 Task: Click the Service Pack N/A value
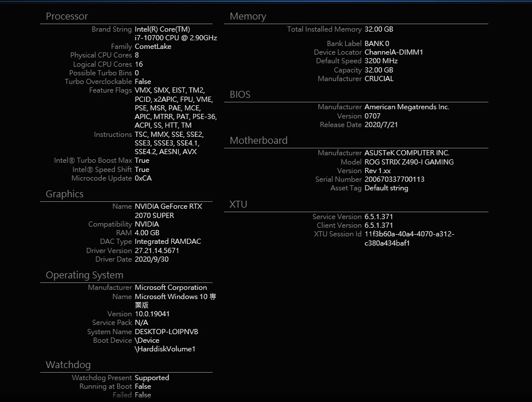141,323
